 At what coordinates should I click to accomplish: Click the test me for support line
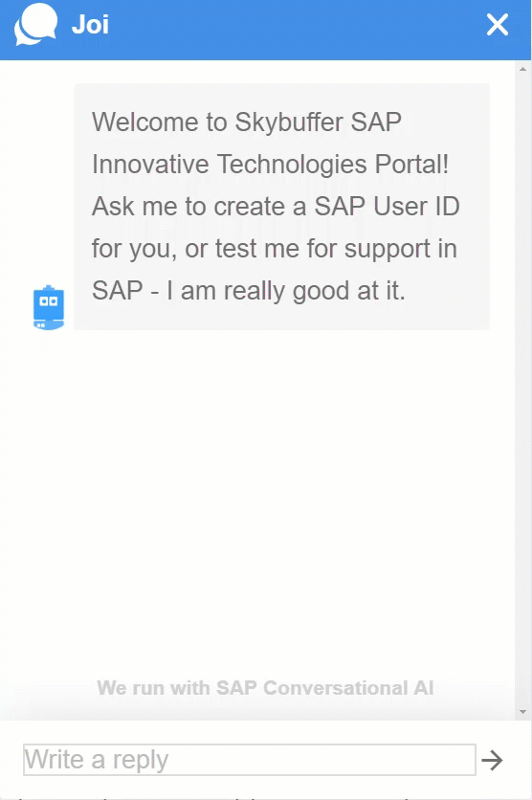274,249
